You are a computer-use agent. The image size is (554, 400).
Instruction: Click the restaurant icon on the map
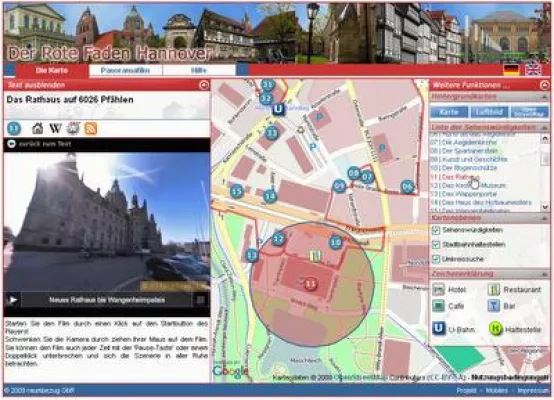click(316, 256)
